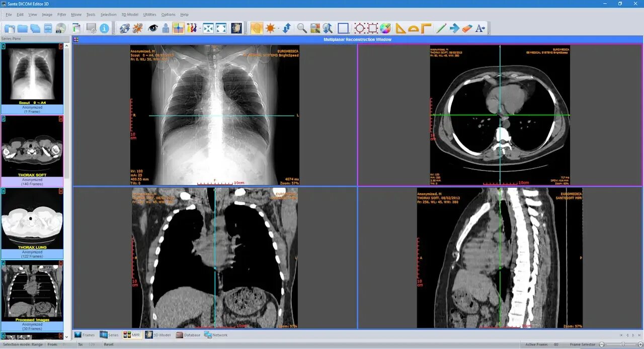Screen dimensions: 644x349
Task: Select the circular ROI tool
Action: click(x=360, y=28)
